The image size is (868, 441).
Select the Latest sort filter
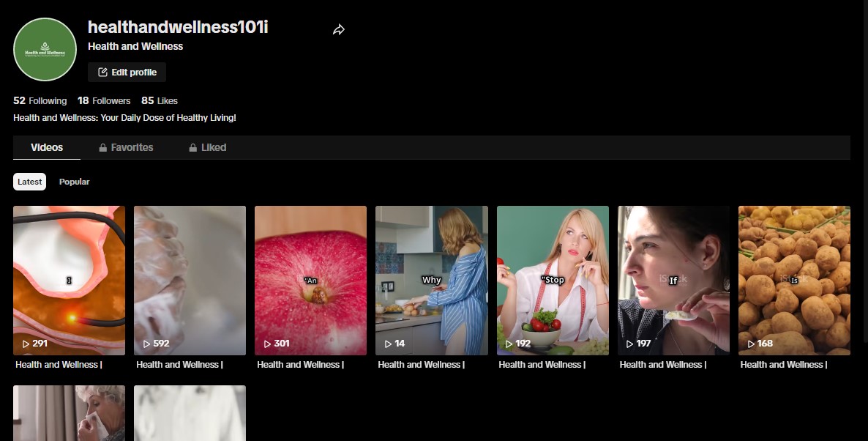29,182
